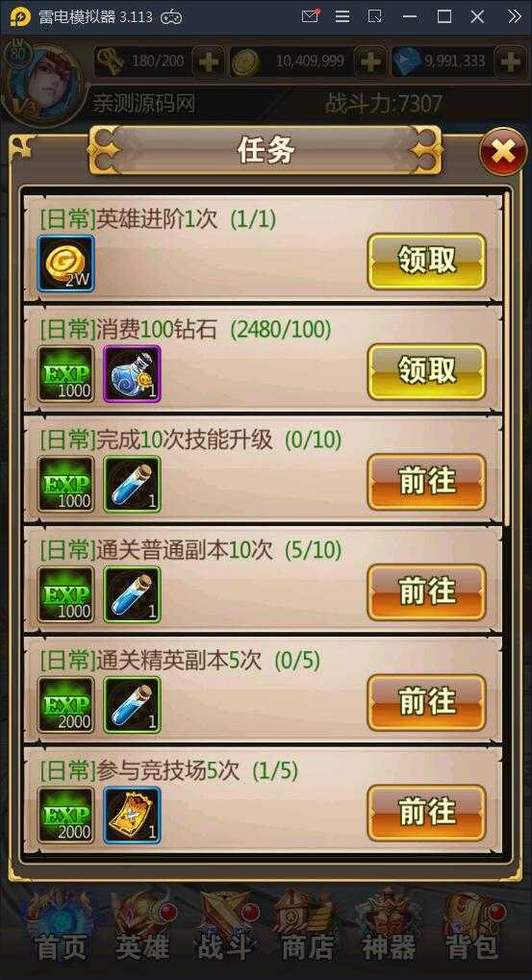The image size is (532, 980).
Task: Go to 完成10次技能升级 quest
Action: pos(426,482)
